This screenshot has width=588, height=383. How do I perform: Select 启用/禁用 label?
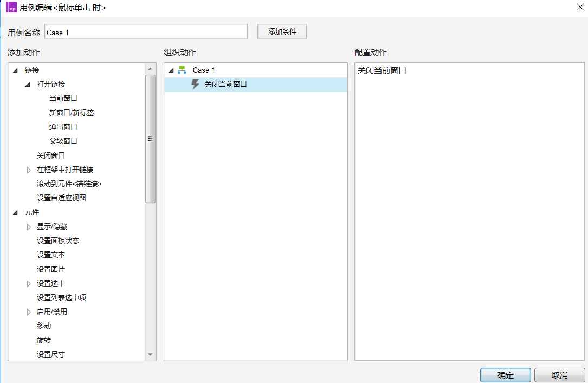tap(51, 311)
